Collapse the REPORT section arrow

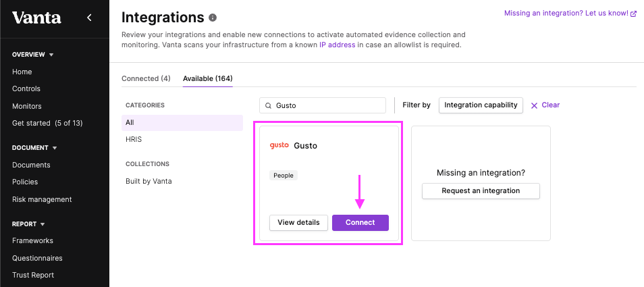click(x=43, y=224)
